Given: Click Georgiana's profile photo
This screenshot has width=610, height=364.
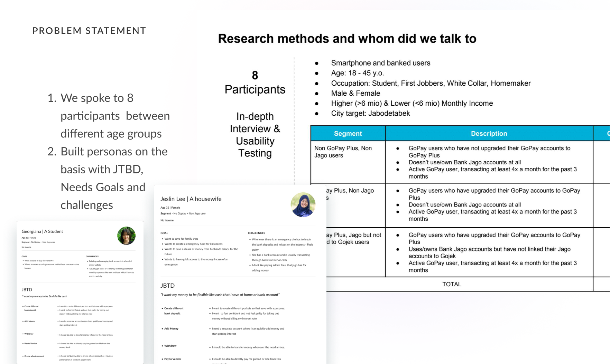Looking at the screenshot, I should tap(126, 236).
